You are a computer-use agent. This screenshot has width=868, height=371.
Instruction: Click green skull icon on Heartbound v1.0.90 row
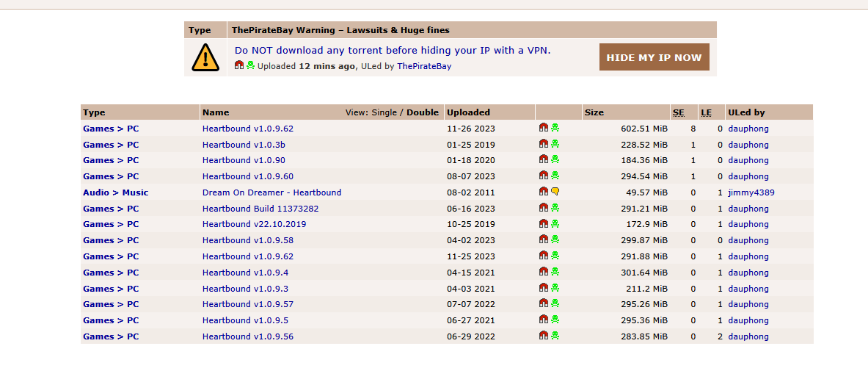(x=555, y=159)
